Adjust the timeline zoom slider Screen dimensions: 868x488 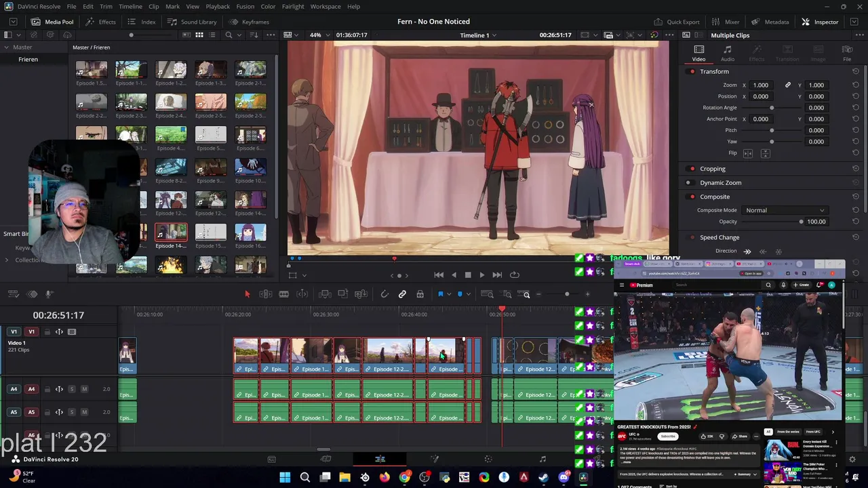pos(567,294)
